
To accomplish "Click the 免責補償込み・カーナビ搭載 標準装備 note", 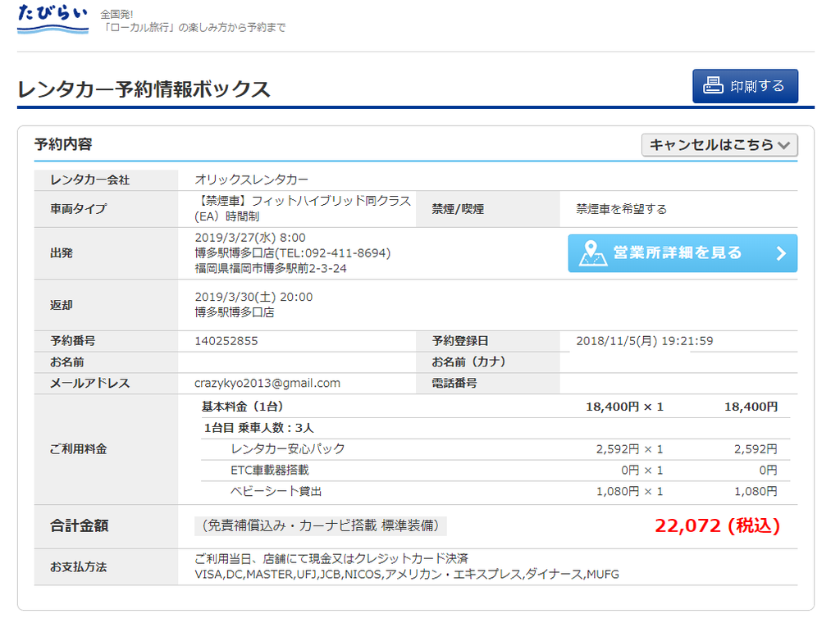I will click(321, 525).
